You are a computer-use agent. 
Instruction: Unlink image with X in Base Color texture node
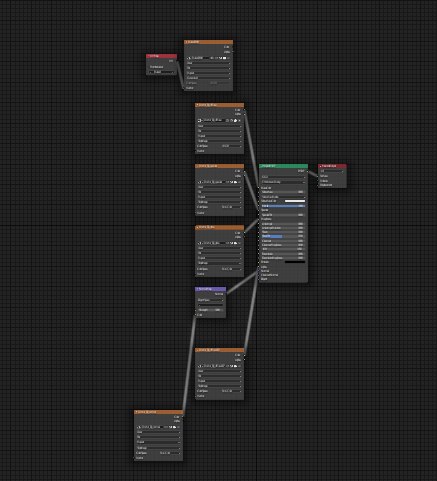pos(239,120)
